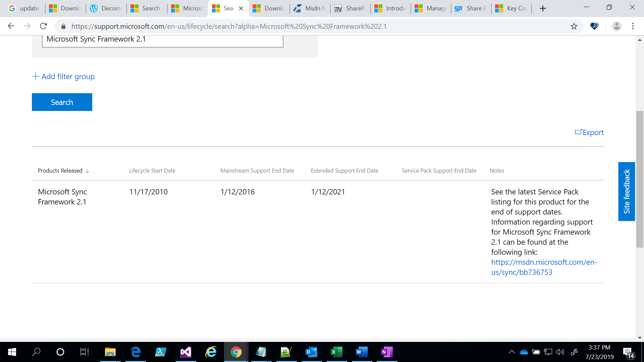Viewport: 644px width, 362px height.
Task: Open Visual Studio from the taskbar
Action: [185, 352]
